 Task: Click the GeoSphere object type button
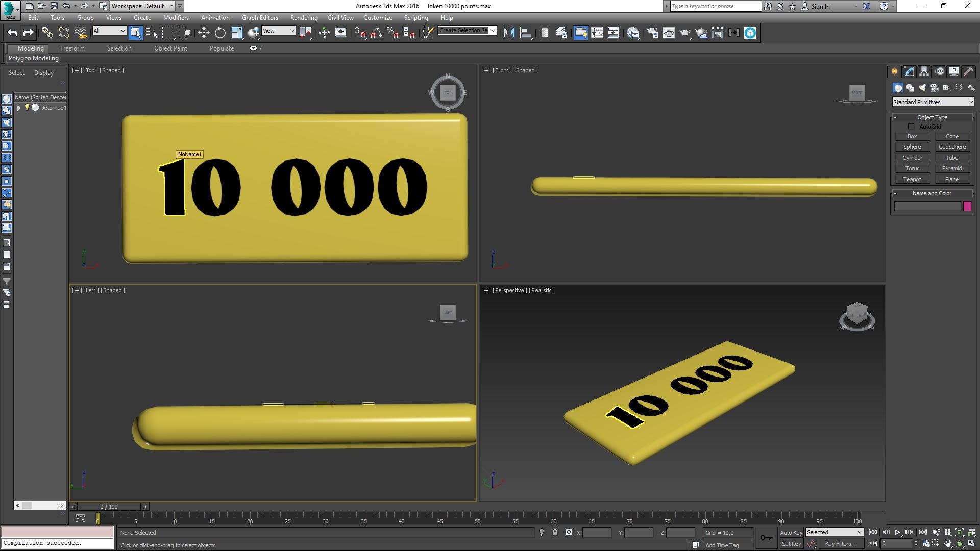pos(952,147)
